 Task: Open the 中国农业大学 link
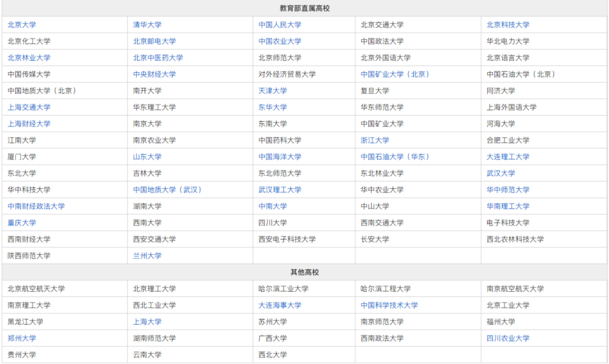coord(280,41)
